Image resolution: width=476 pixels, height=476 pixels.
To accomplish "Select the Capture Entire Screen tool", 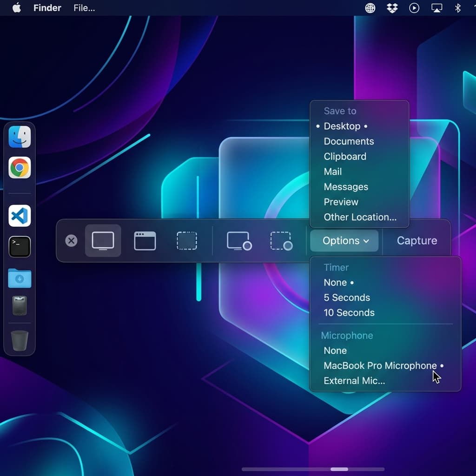I will click(102, 240).
